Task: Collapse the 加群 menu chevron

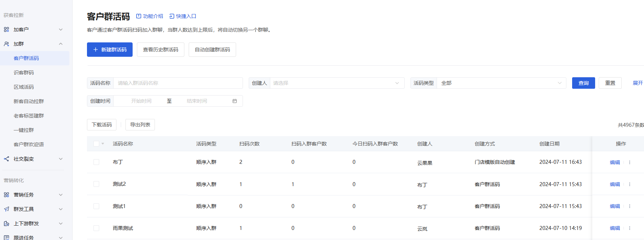Action: 61,44
